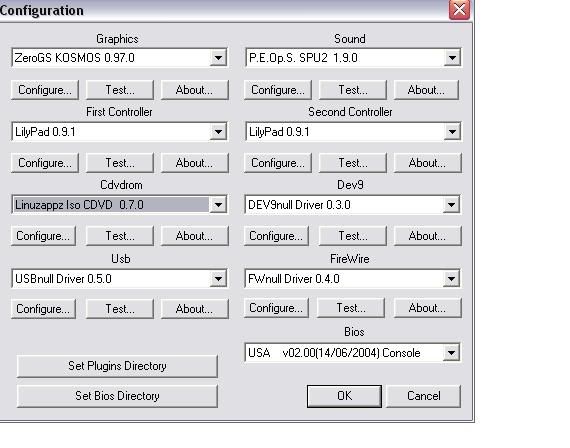Test the Second Controller plugin
This screenshot has width=570, height=448.
click(353, 163)
